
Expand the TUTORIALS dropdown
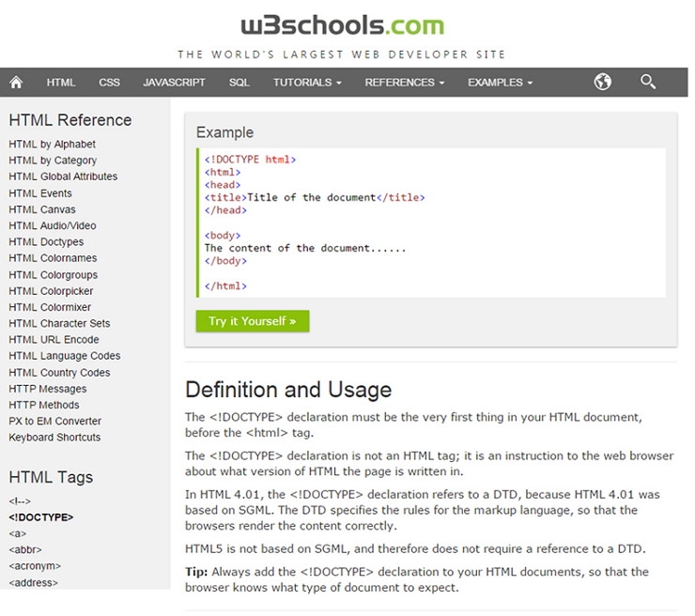coord(307,83)
